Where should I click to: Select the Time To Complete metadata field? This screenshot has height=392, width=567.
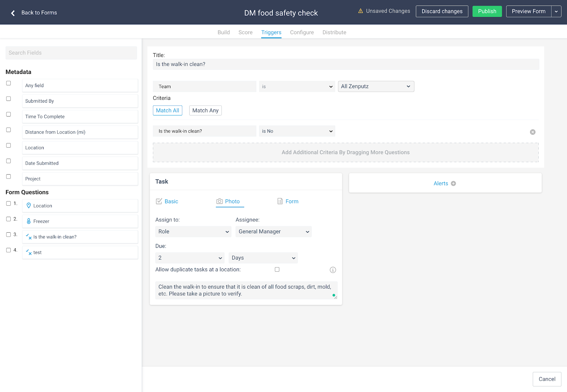click(80, 117)
